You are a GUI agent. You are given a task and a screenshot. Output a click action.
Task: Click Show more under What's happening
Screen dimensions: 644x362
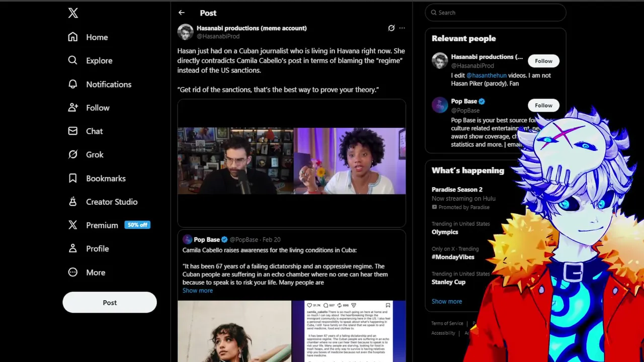pos(447,301)
